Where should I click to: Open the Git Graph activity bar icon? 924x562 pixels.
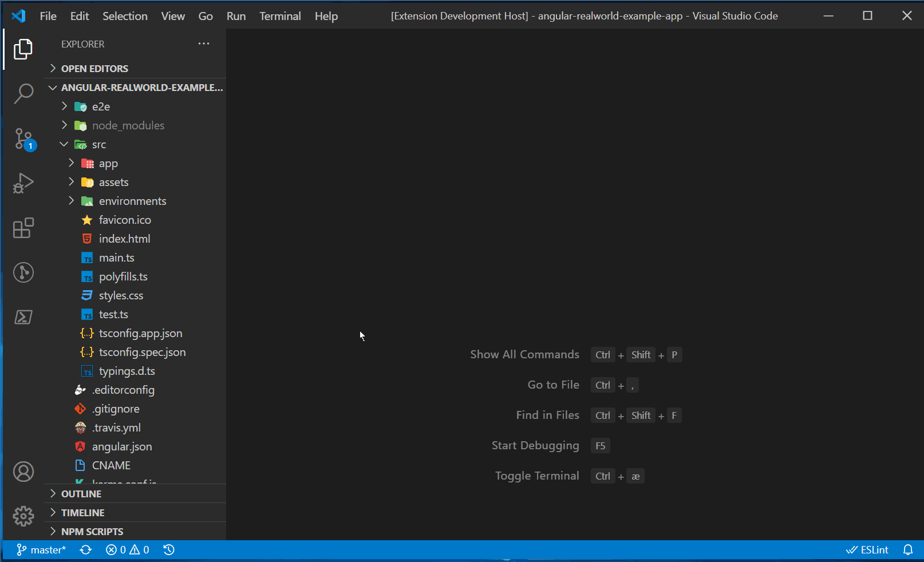pyautogui.click(x=23, y=272)
